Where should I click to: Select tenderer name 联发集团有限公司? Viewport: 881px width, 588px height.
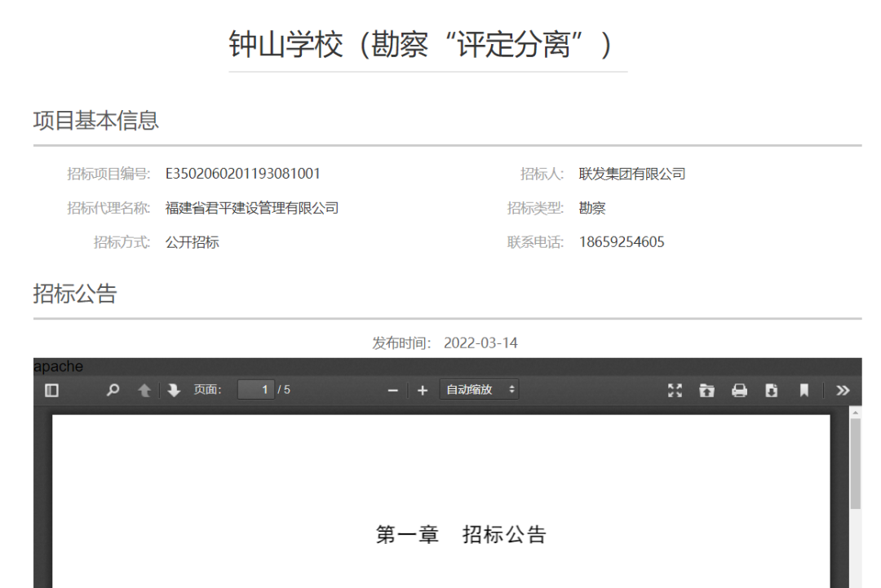(x=632, y=174)
